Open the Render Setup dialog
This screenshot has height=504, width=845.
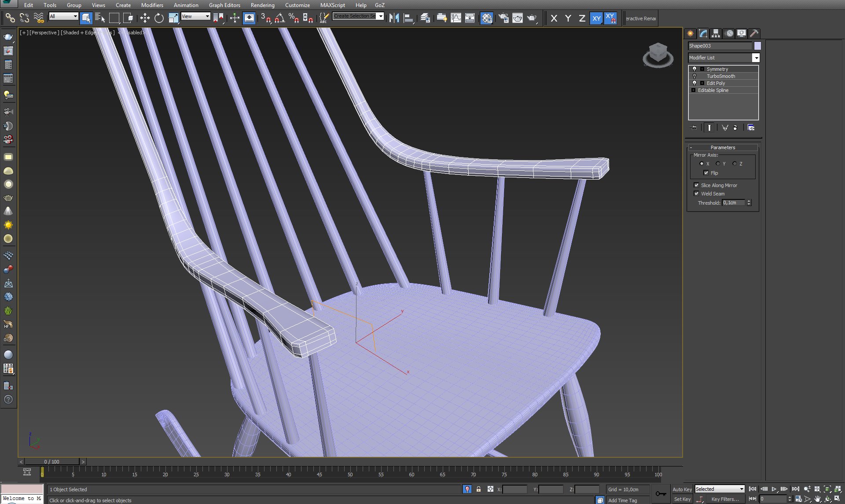503,18
